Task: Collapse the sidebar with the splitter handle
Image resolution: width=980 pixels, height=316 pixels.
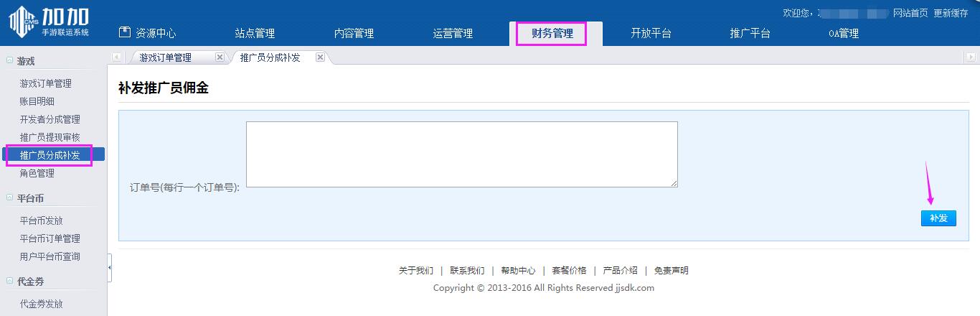Action: [109, 268]
